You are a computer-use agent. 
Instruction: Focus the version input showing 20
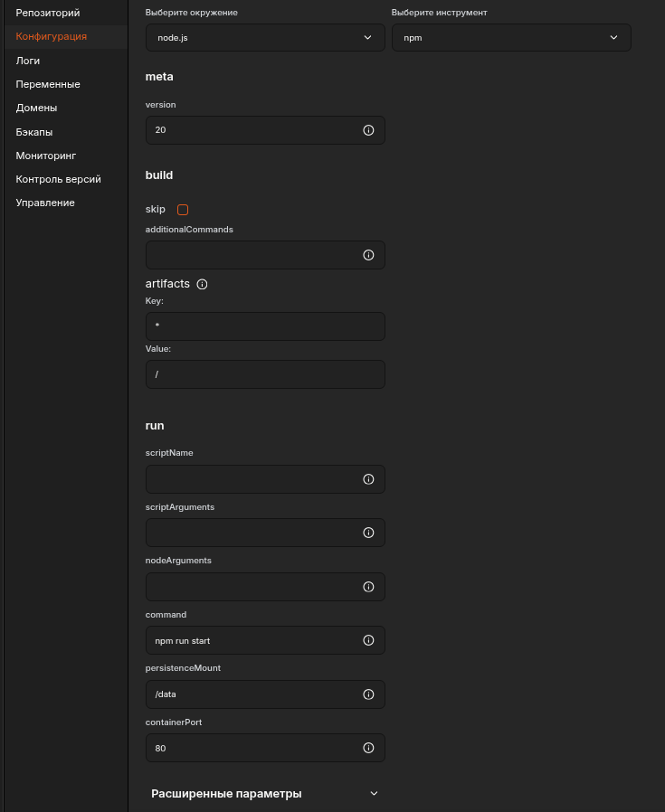click(x=265, y=130)
